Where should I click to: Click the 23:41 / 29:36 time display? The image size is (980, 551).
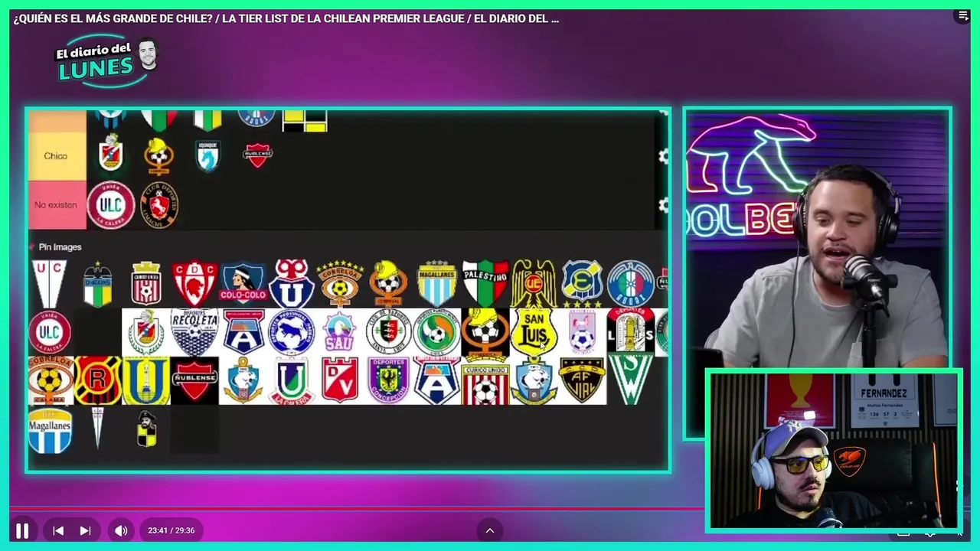(171, 530)
